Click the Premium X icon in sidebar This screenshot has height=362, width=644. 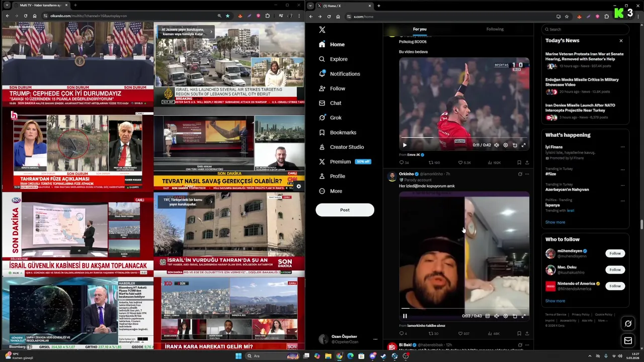(322, 161)
